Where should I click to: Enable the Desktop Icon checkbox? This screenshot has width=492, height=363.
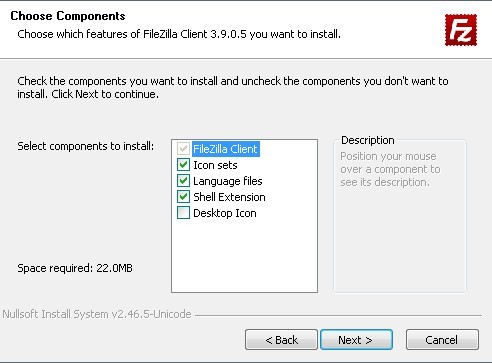tap(183, 213)
